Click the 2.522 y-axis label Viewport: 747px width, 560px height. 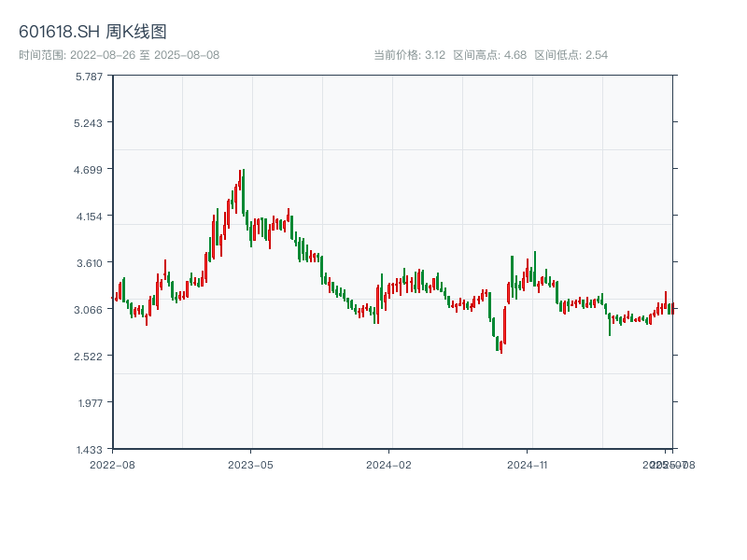90,357
